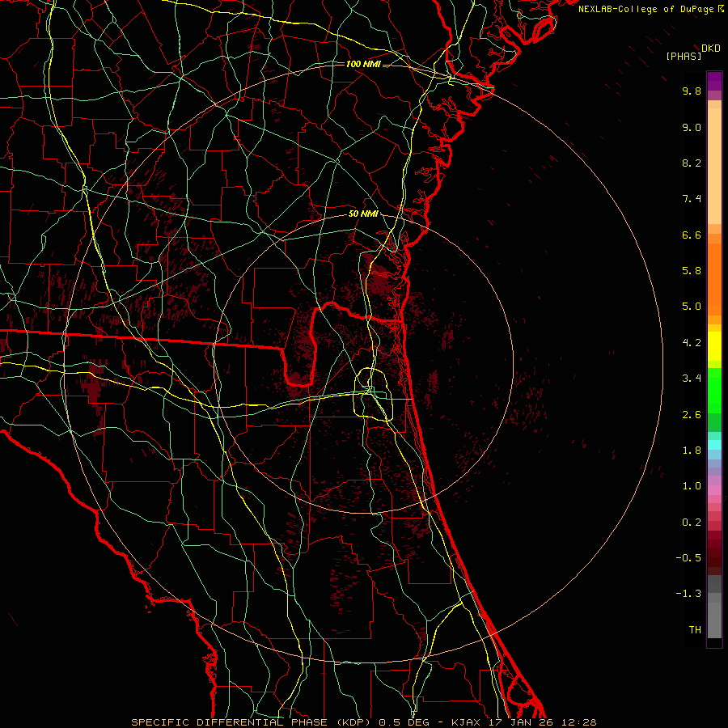
Task: Click the 8.2 scale value
Action: [x=692, y=163]
